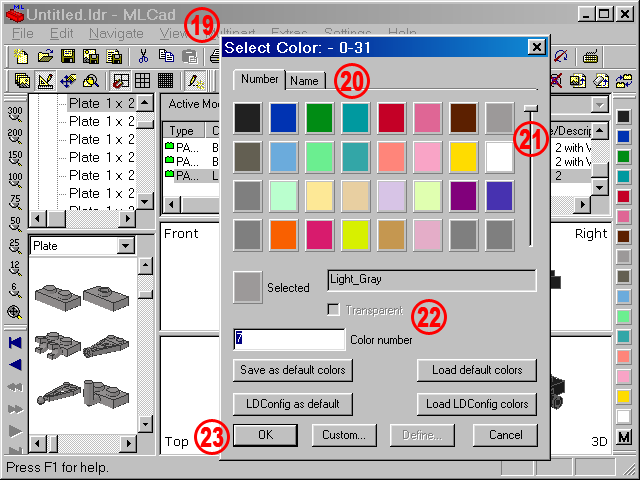Select the pencil-and-ruler edit mode icon
The image size is (640, 480).
(x=45, y=80)
